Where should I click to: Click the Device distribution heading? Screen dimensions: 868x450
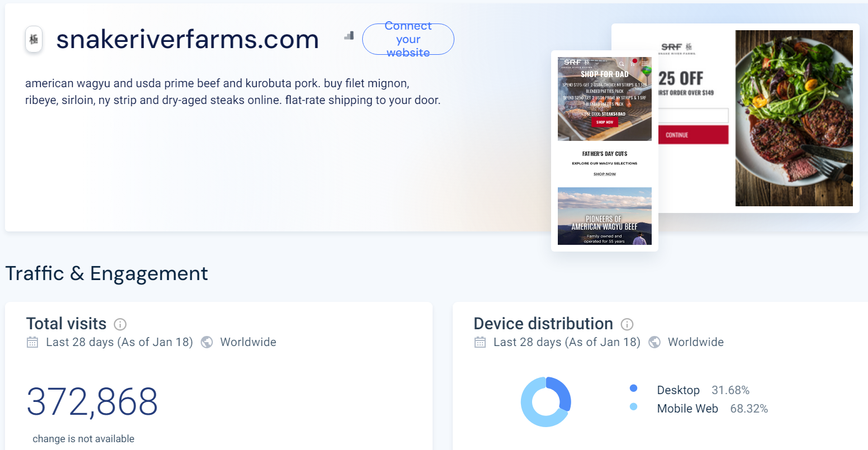click(543, 324)
